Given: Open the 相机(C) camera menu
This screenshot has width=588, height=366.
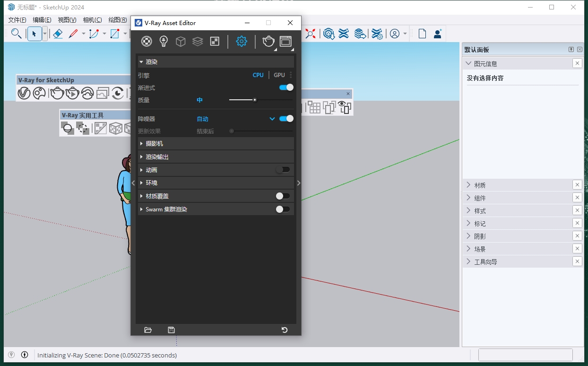Looking at the screenshot, I should point(92,20).
